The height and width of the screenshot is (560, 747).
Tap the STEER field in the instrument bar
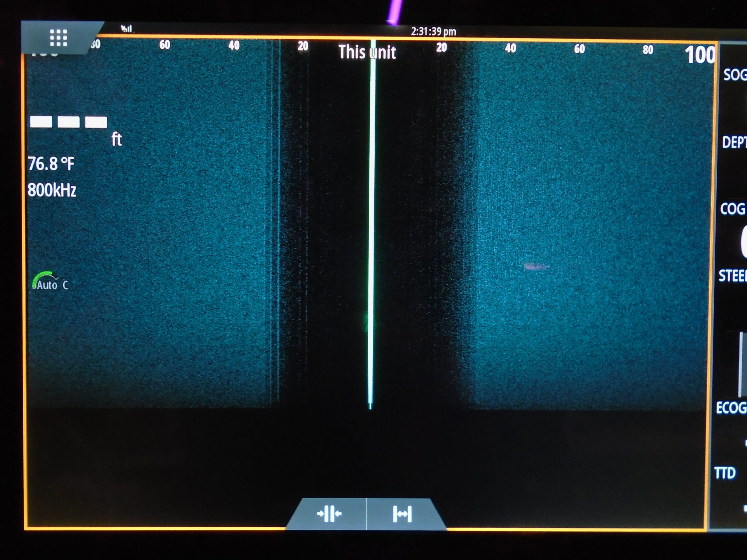tap(733, 276)
